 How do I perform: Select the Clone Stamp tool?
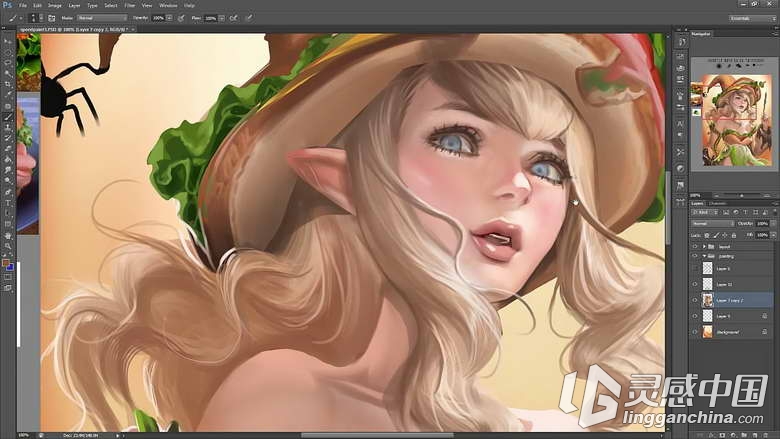[7, 127]
